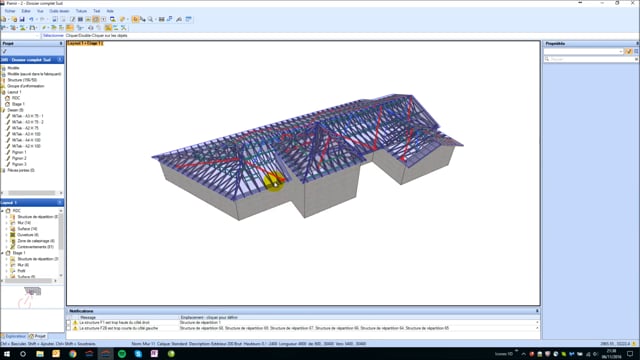The image size is (640, 360).
Task: Select Modèle in the project tree
Action: pos(13,68)
